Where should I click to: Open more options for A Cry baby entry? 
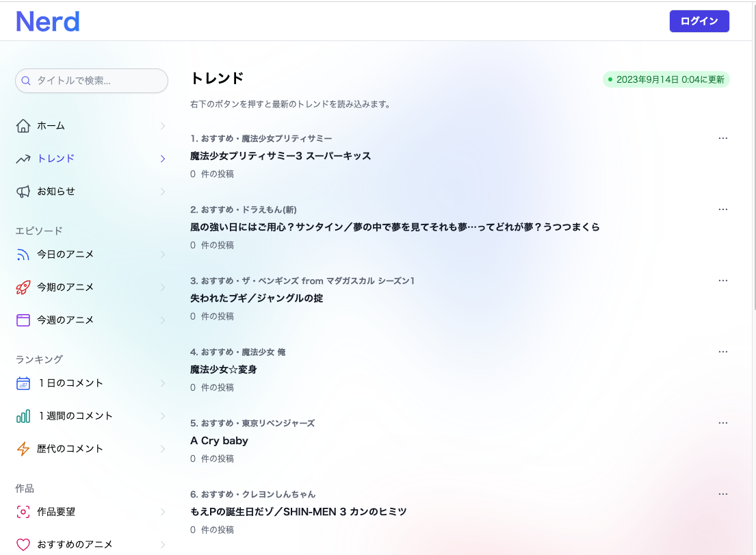tap(722, 423)
